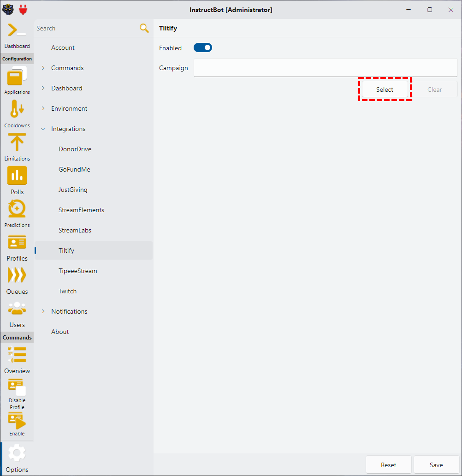Image resolution: width=462 pixels, height=476 pixels.
Task: Collapse the Integrations tree node
Action: coord(43,129)
